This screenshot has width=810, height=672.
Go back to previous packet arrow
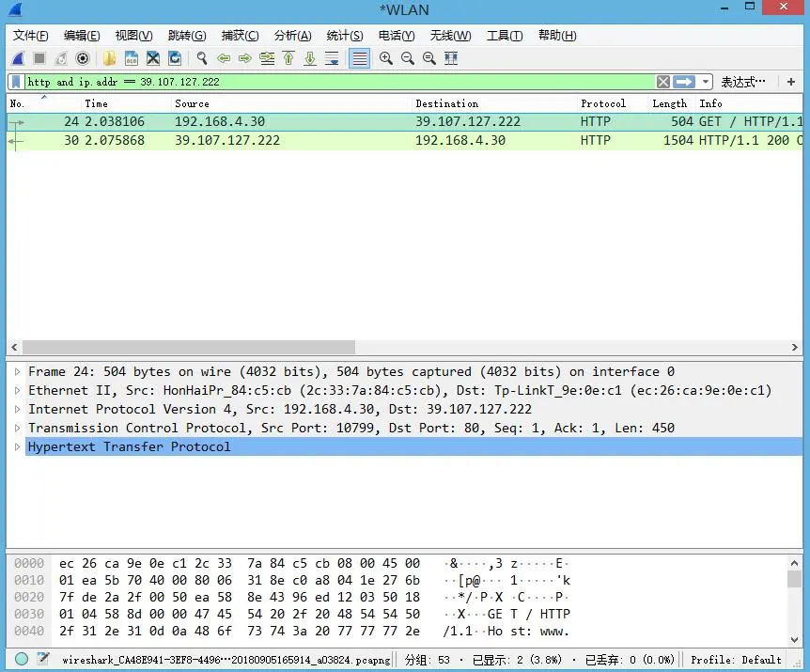click(224, 58)
